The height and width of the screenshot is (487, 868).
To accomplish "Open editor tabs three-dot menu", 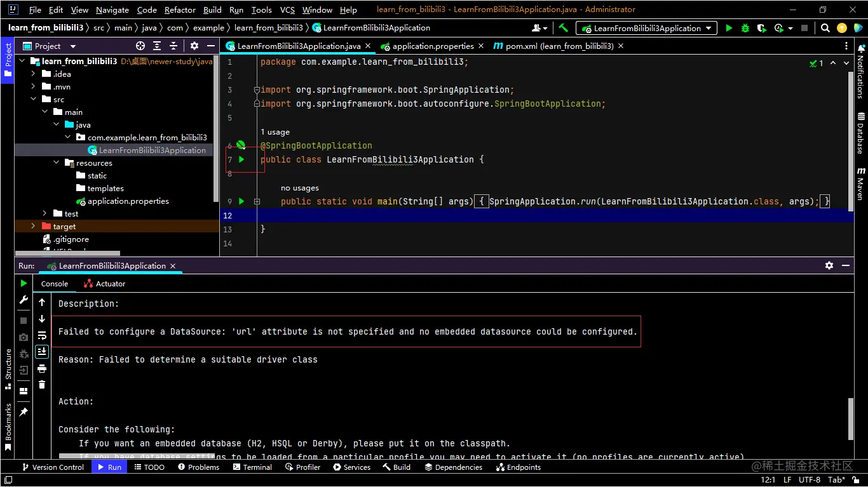I will point(846,46).
